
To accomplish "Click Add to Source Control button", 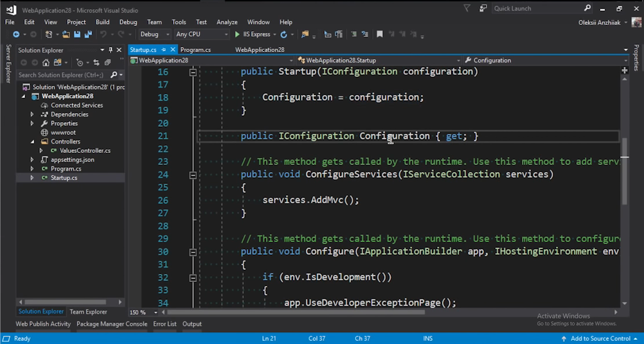I will point(600,339).
